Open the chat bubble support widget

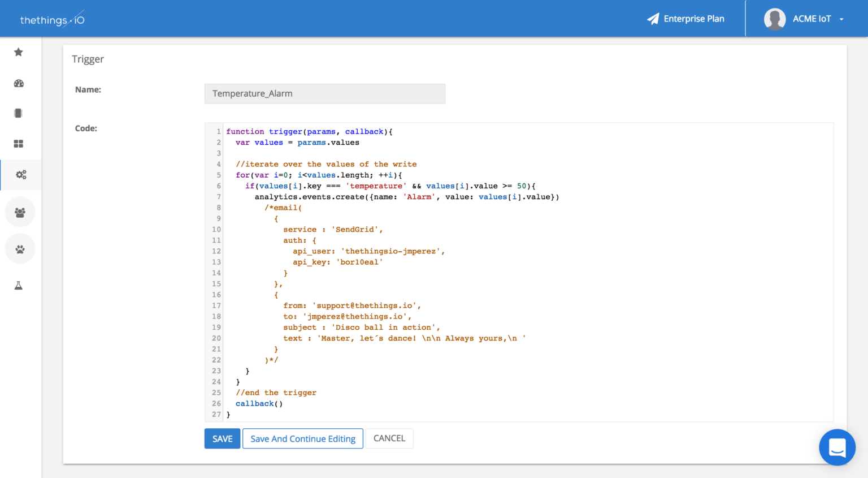[x=837, y=447]
